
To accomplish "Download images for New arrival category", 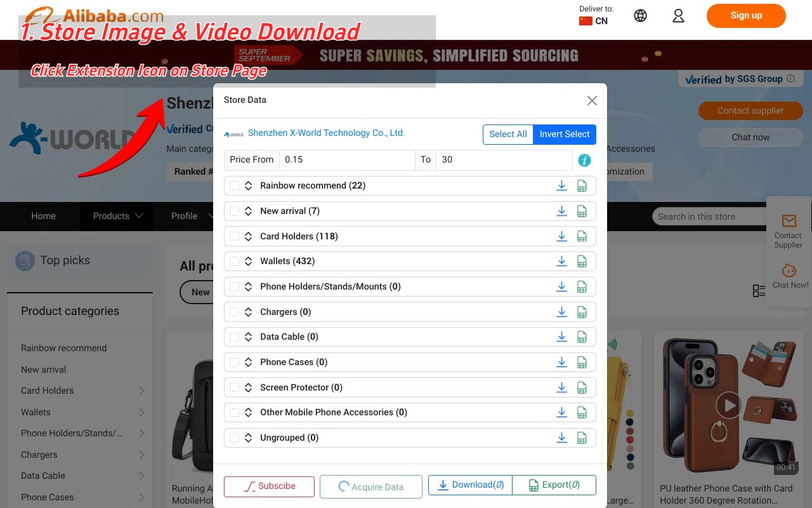I will pyautogui.click(x=561, y=211).
